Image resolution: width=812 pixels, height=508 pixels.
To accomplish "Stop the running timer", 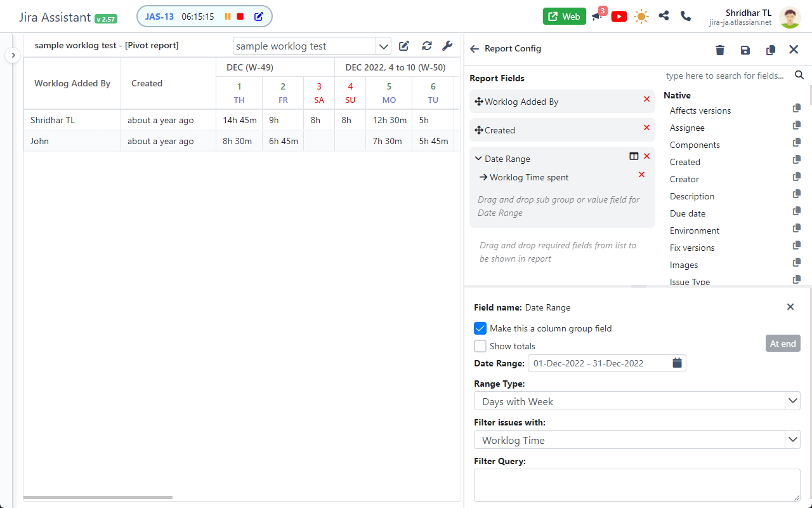I will point(242,17).
